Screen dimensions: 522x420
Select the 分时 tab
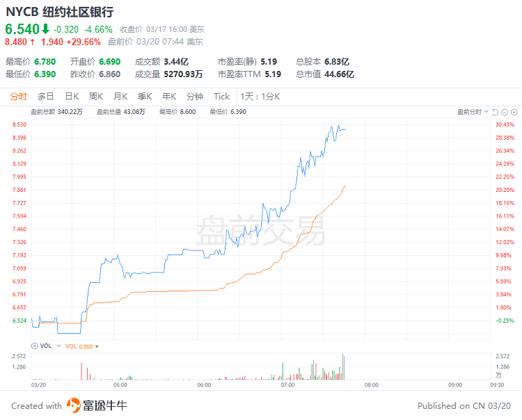pyautogui.click(x=18, y=97)
